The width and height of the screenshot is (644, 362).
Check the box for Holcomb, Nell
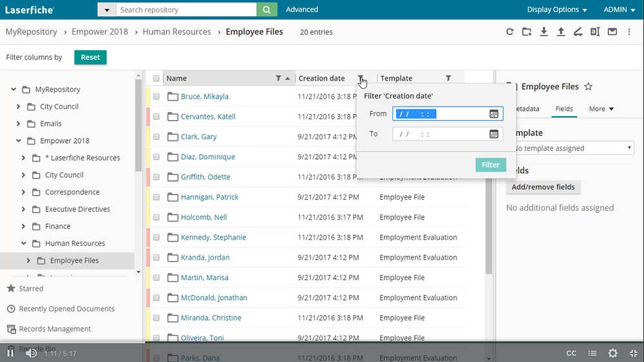point(156,217)
